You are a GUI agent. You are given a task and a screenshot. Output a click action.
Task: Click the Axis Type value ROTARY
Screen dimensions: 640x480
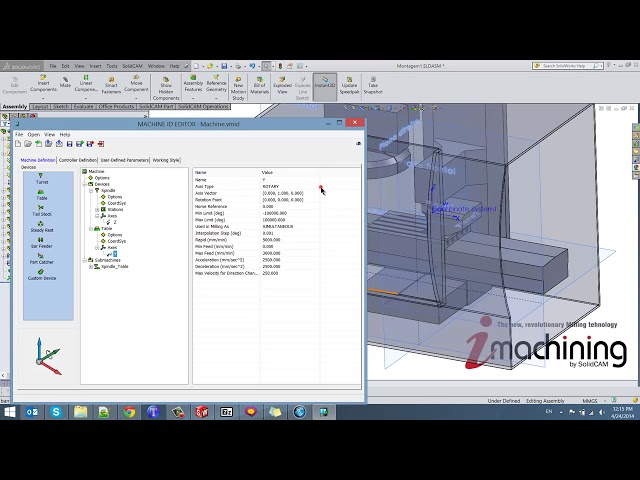click(271, 186)
